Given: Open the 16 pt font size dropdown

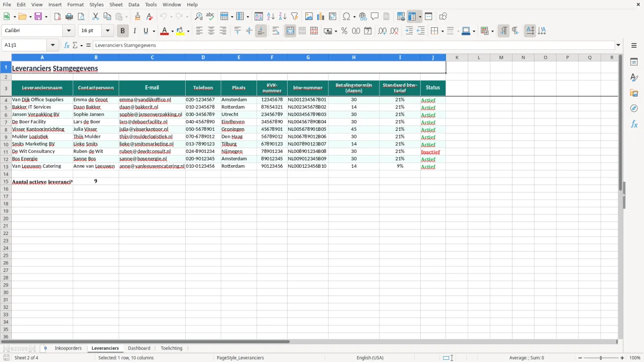Looking at the screenshot, I should point(107,31).
